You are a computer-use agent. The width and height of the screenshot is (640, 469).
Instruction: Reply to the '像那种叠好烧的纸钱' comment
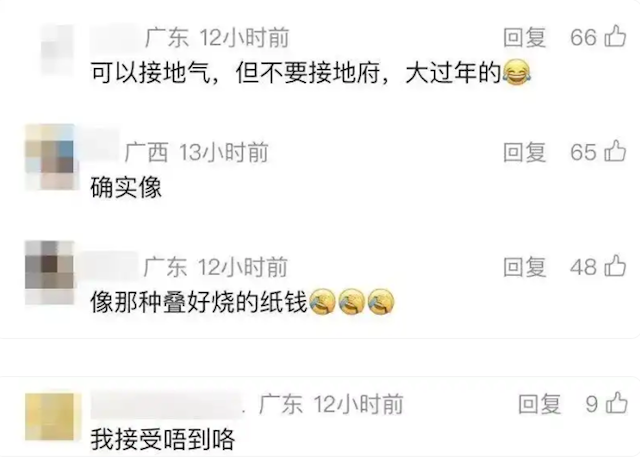pos(524,267)
